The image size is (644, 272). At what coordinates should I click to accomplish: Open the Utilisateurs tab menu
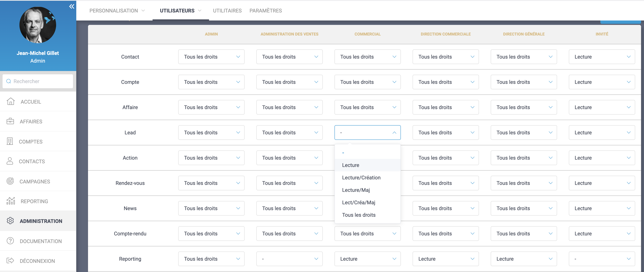tap(180, 11)
